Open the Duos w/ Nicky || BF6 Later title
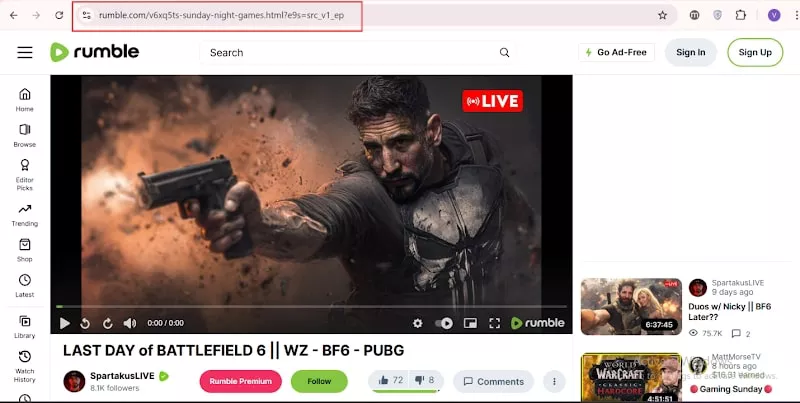This screenshot has width=800, height=403. click(x=730, y=312)
